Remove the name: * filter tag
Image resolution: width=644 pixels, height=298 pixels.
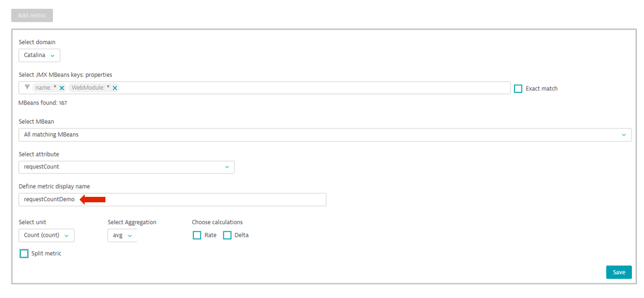[x=62, y=88]
